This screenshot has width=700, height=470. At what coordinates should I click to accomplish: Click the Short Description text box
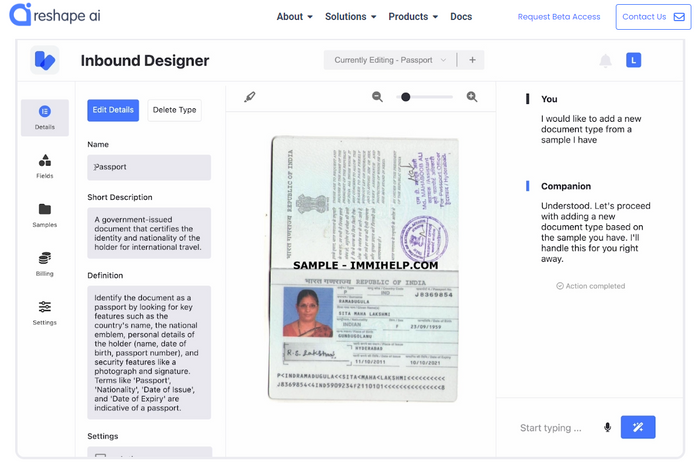pos(149,233)
